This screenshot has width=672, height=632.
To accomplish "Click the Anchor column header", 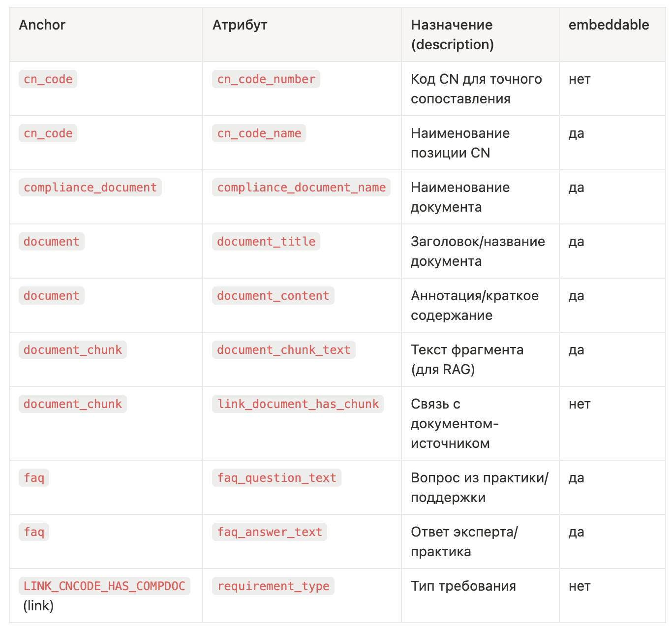I will (42, 25).
